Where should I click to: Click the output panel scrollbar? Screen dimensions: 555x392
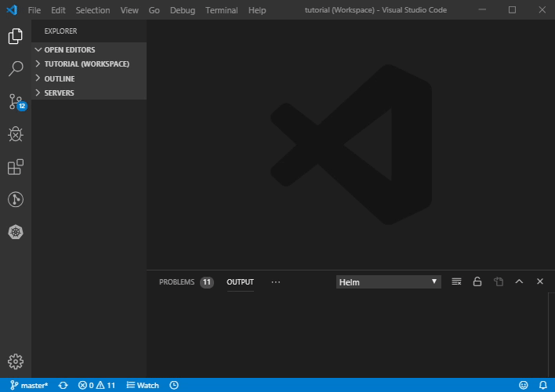click(x=551, y=335)
